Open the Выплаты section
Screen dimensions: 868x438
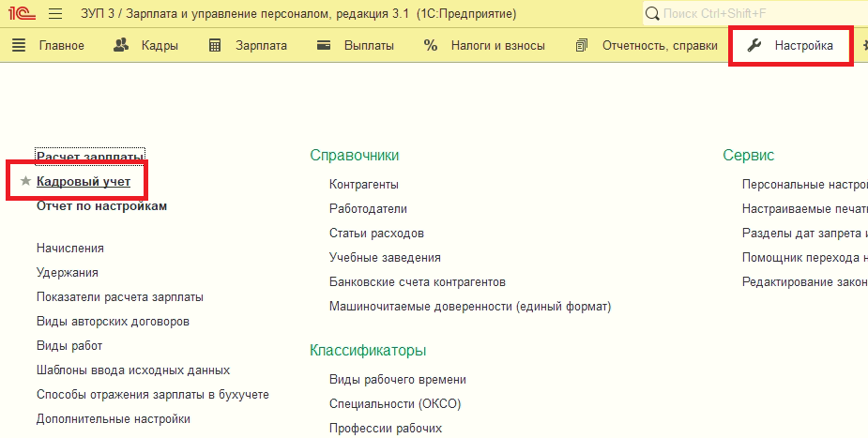coord(369,45)
